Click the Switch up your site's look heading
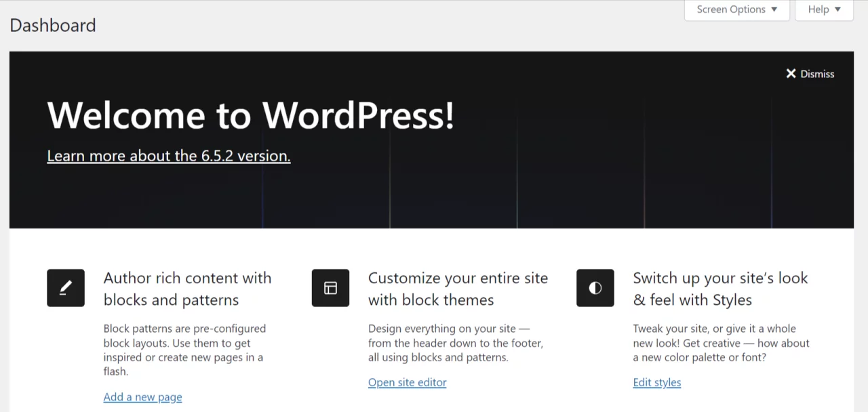This screenshot has width=868, height=412. pos(720,289)
